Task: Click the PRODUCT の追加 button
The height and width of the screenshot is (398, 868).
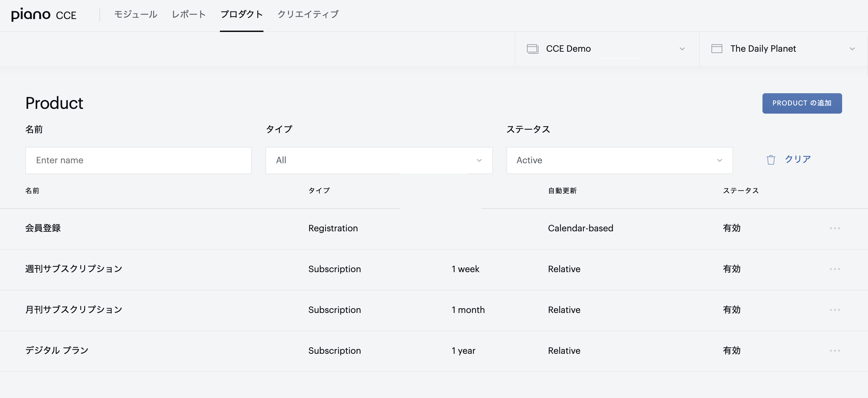Action: click(802, 103)
